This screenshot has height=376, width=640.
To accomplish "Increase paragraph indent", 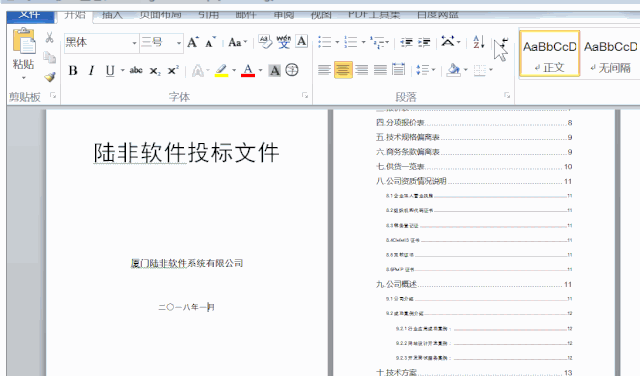I will 424,42.
